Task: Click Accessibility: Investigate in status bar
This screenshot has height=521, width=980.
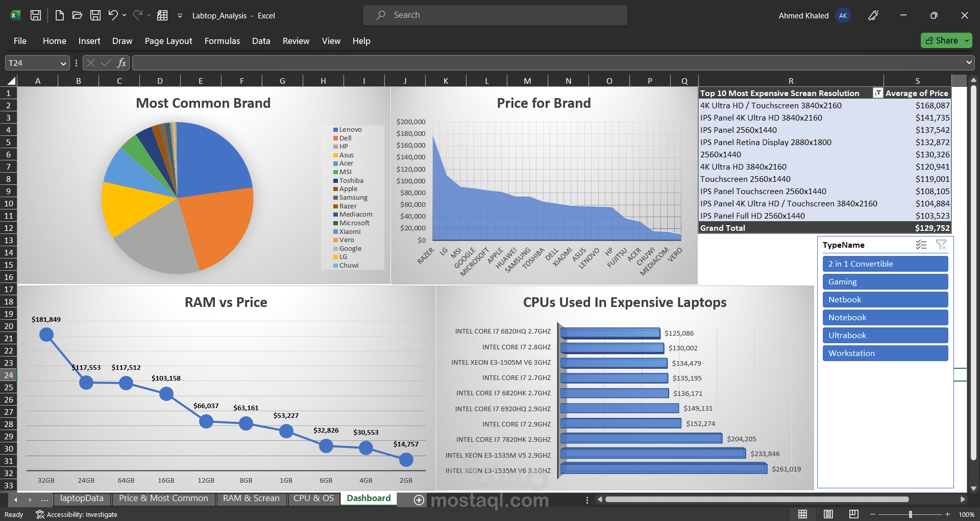Action: (x=77, y=514)
